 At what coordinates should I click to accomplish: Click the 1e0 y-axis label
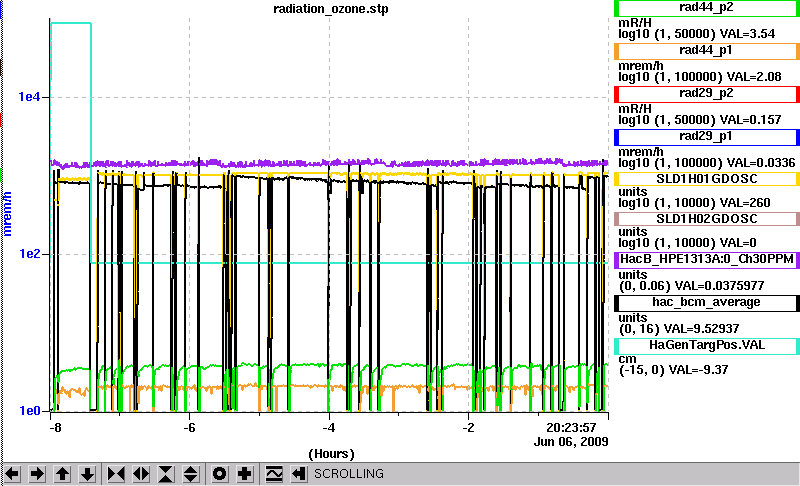[30, 411]
